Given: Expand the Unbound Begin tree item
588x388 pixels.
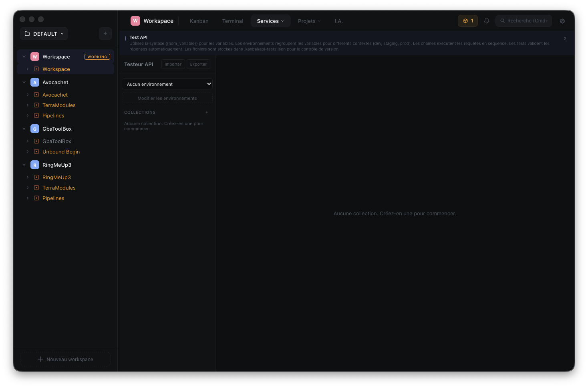Looking at the screenshot, I should pos(27,152).
